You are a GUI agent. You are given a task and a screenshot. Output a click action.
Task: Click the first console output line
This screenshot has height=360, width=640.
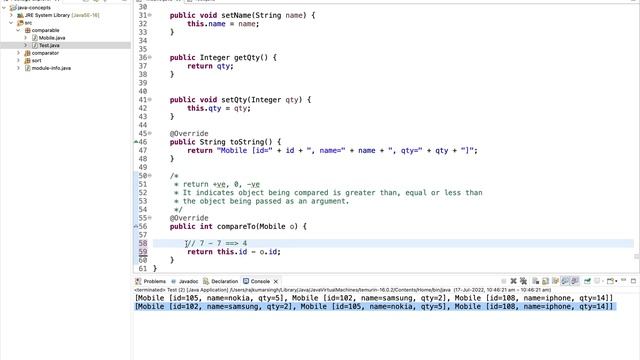(x=374, y=298)
